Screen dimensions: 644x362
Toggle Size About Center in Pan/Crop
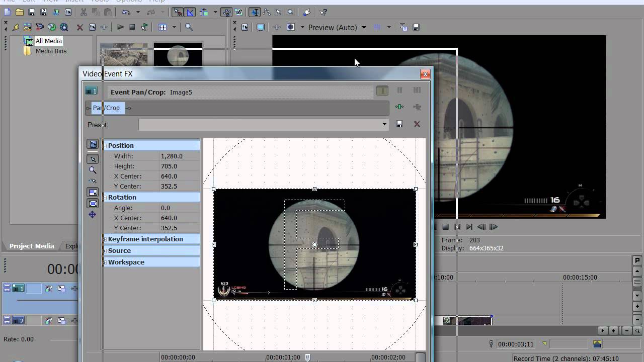point(93,204)
